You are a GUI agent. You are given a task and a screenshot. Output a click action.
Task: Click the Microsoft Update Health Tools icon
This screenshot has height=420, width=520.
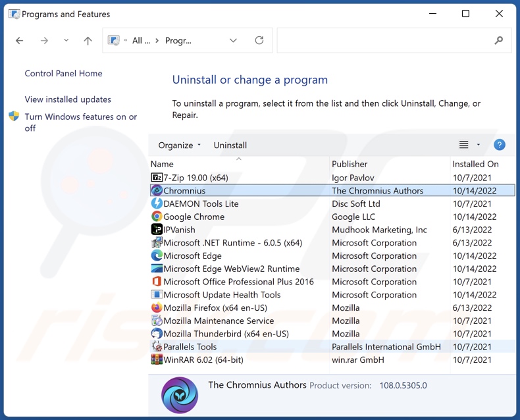point(157,294)
